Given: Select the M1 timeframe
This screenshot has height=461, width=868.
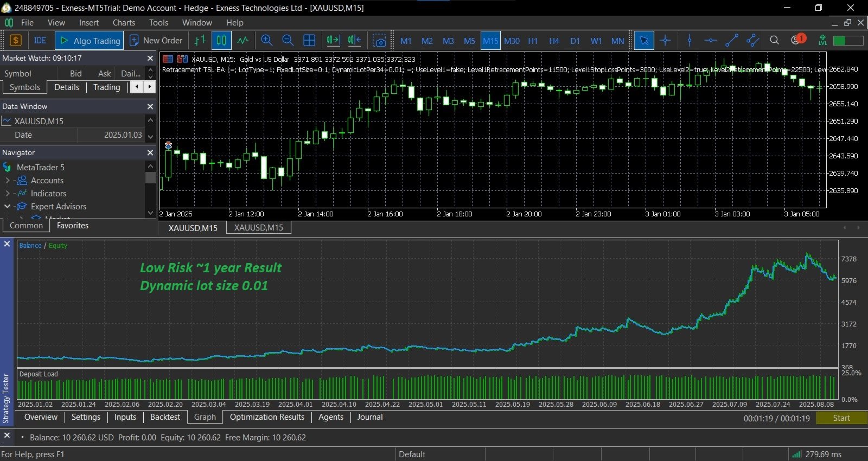Looking at the screenshot, I should 406,41.
